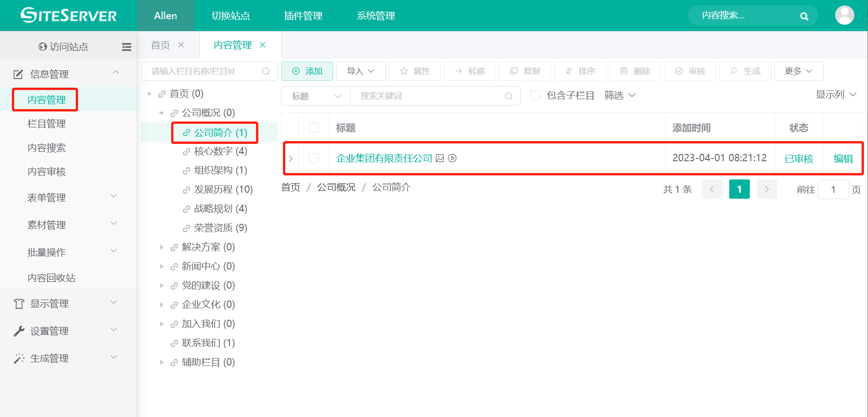Image resolution: width=868 pixels, height=417 pixels.
Task: Click the play icon beside the article title
Action: 452,158
